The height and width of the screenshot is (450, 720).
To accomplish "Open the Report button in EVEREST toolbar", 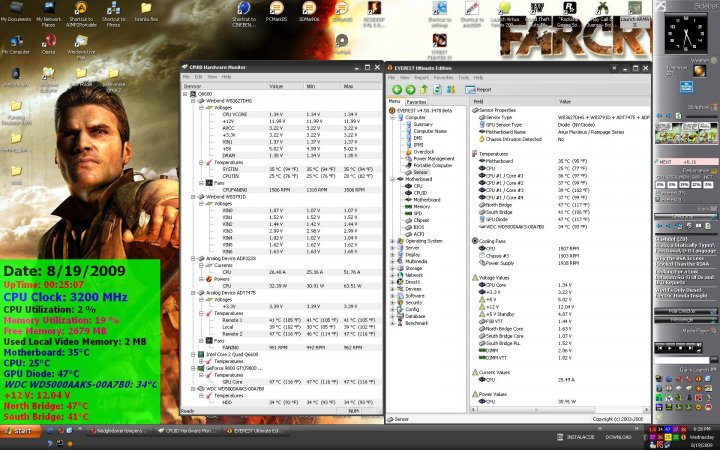I will pos(478,90).
